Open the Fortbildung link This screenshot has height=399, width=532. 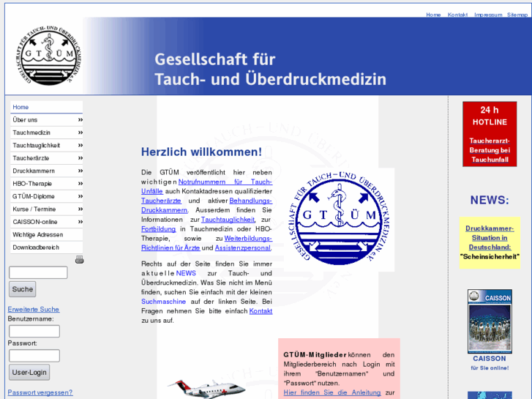(x=159, y=229)
